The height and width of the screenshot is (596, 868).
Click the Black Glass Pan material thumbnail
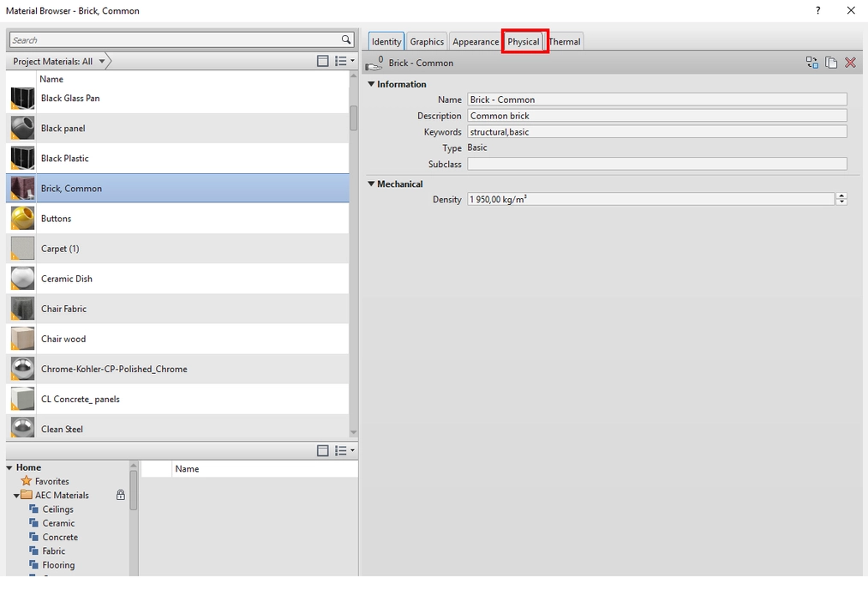21,98
